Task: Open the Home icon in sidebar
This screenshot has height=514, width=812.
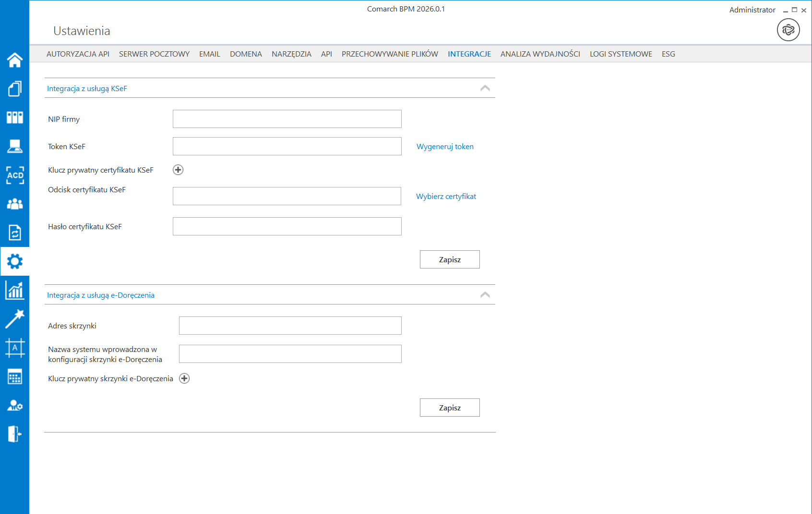Action: (14, 60)
